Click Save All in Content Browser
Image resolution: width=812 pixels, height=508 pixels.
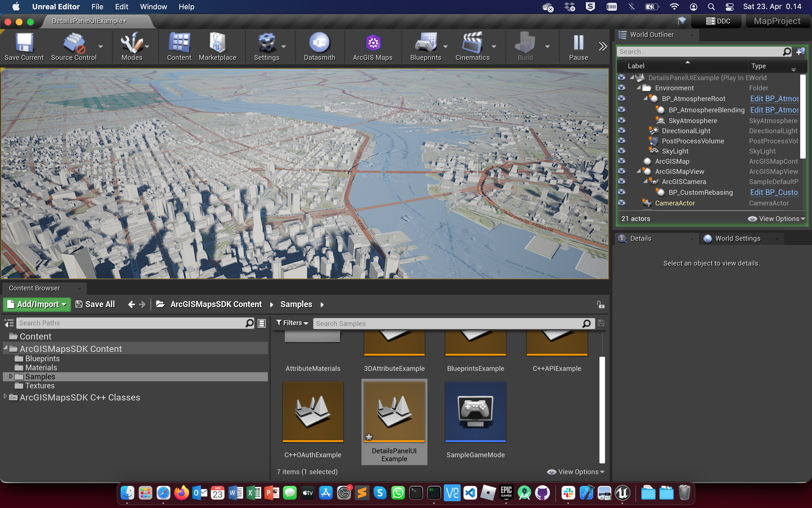point(95,305)
